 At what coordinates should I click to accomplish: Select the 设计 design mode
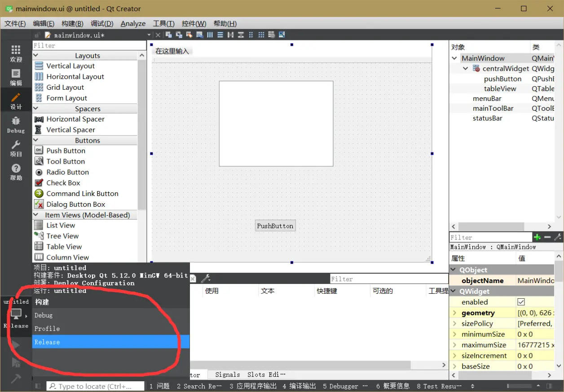coord(16,101)
